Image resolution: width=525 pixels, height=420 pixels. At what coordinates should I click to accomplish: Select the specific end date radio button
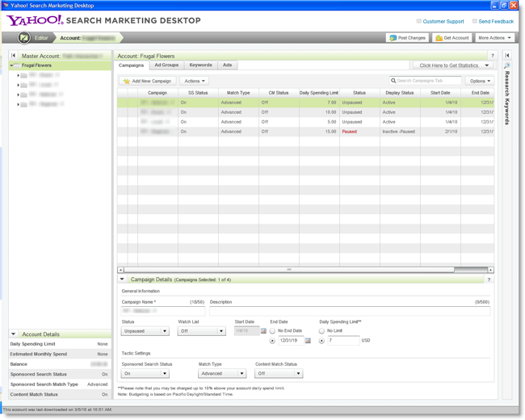pyautogui.click(x=272, y=341)
